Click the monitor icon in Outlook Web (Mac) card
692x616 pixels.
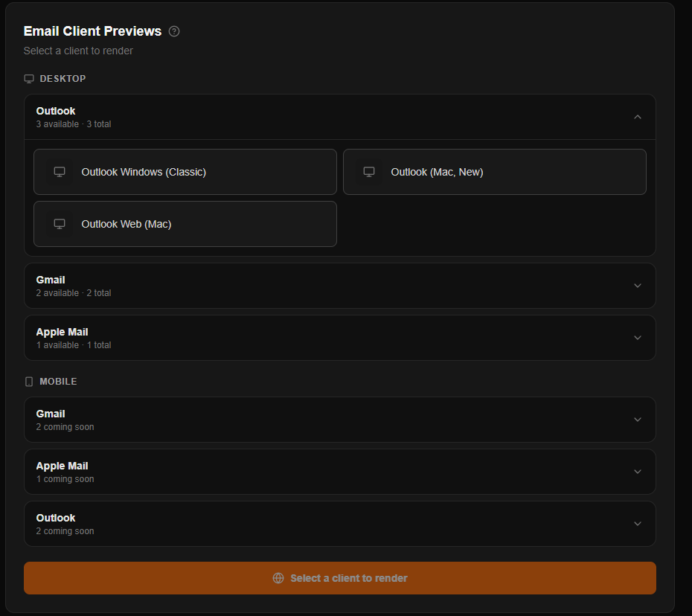[x=60, y=224]
